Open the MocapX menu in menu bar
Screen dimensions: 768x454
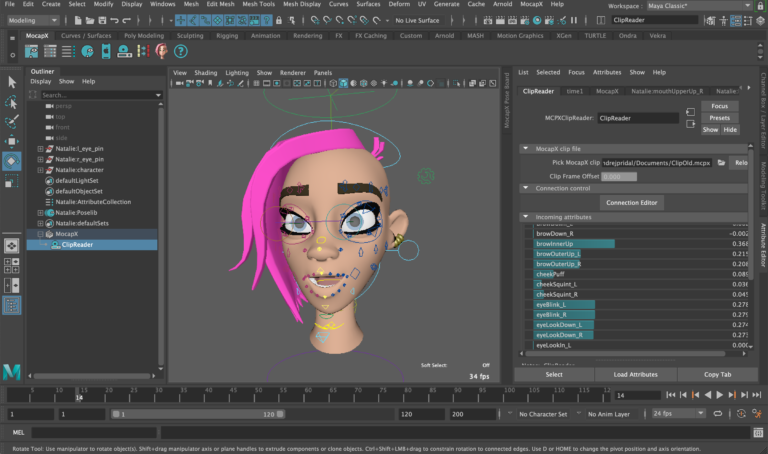point(531,4)
